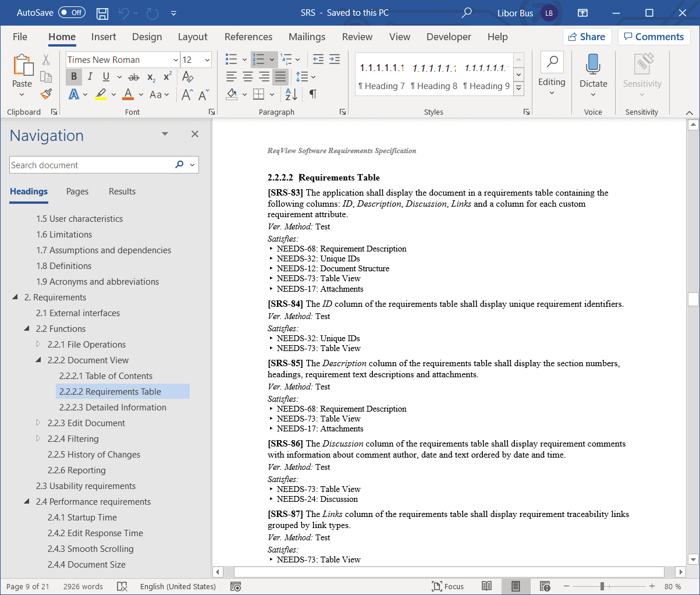The width and height of the screenshot is (700, 595).
Task: Expand the 2.2.1 File Operations heading
Action: coord(38,344)
